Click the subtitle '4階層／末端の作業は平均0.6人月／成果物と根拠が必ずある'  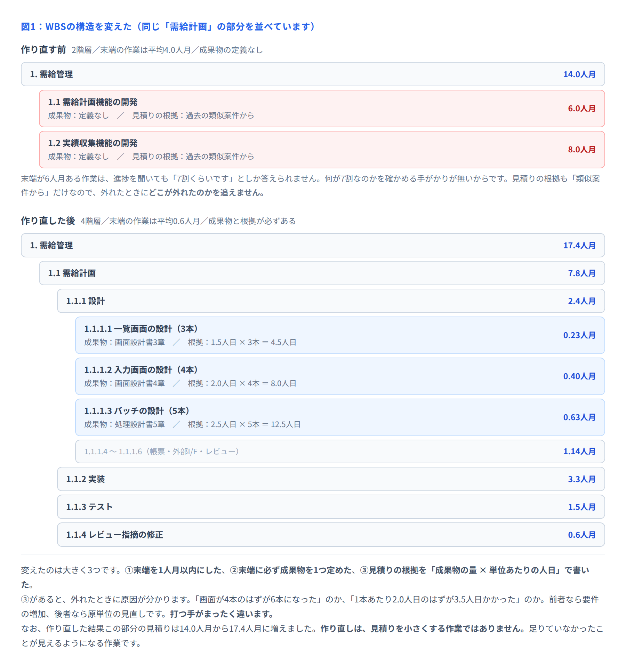(x=188, y=221)
